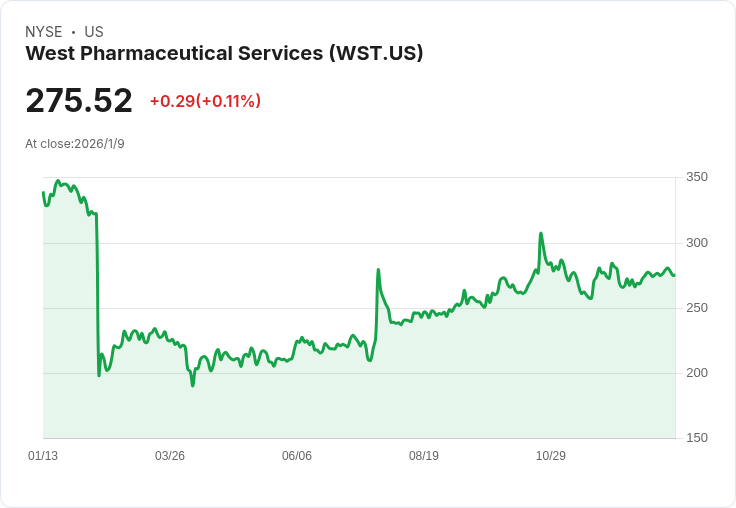Image resolution: width=736 pixels, height=508 pixels.
Task: Select the 08/19 date axis label
Action: click(x=424, y=455)
